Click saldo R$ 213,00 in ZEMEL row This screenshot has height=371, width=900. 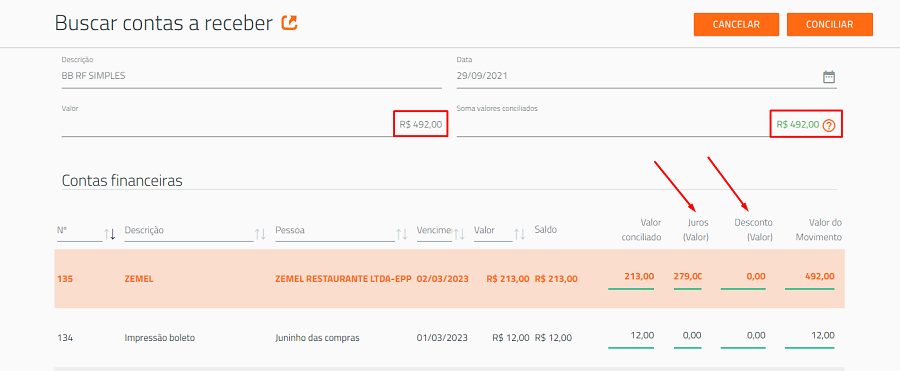click(556, 279)
